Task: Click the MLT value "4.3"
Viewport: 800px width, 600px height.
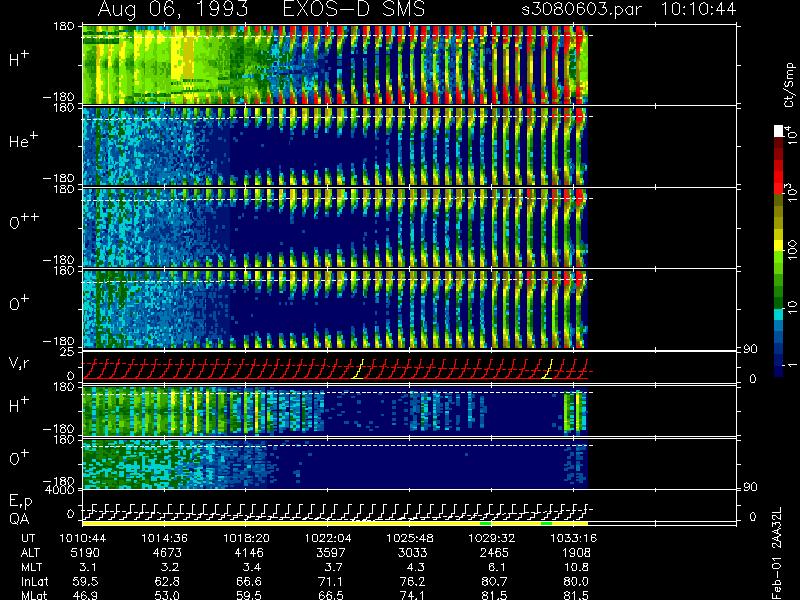Action: pyautogui.click(x=415, y=567)
